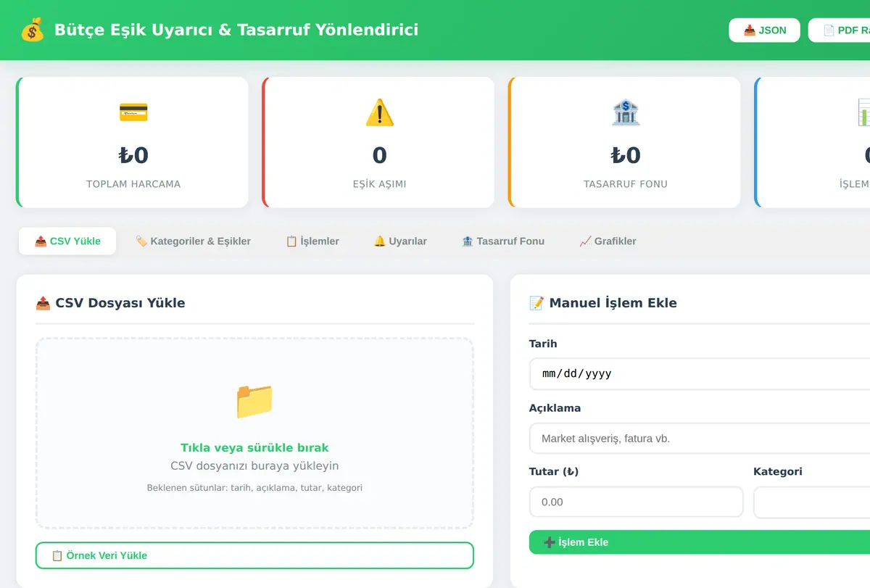Open the Tasarruf Fonu tab
870x588 pixels.
point(503,241)
